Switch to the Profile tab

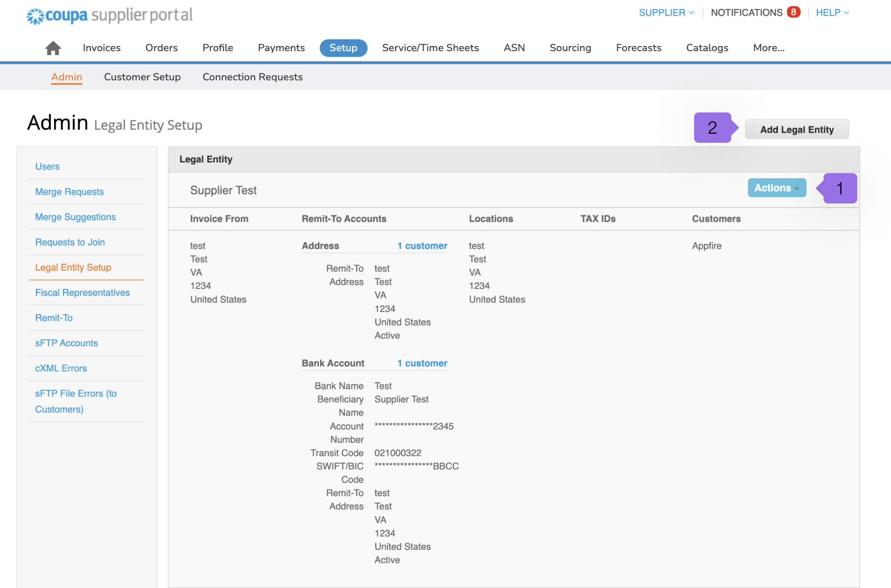(x=218, y=48)
